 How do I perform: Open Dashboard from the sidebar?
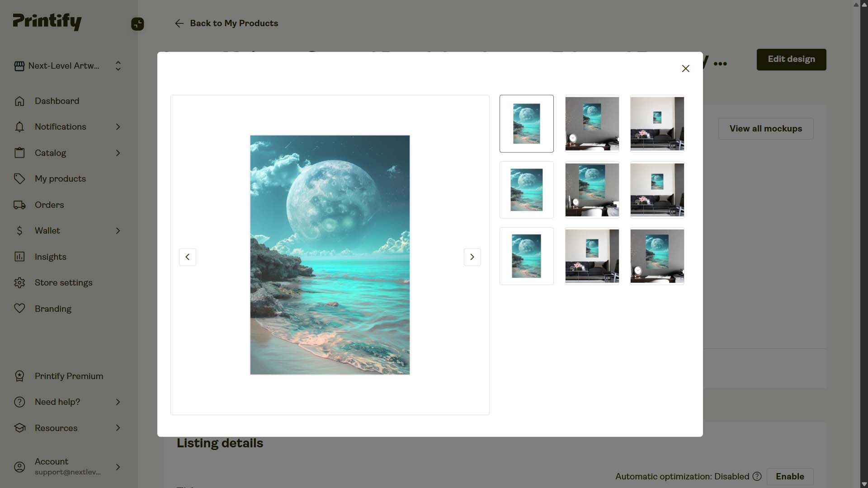click(x=19, y=101)
